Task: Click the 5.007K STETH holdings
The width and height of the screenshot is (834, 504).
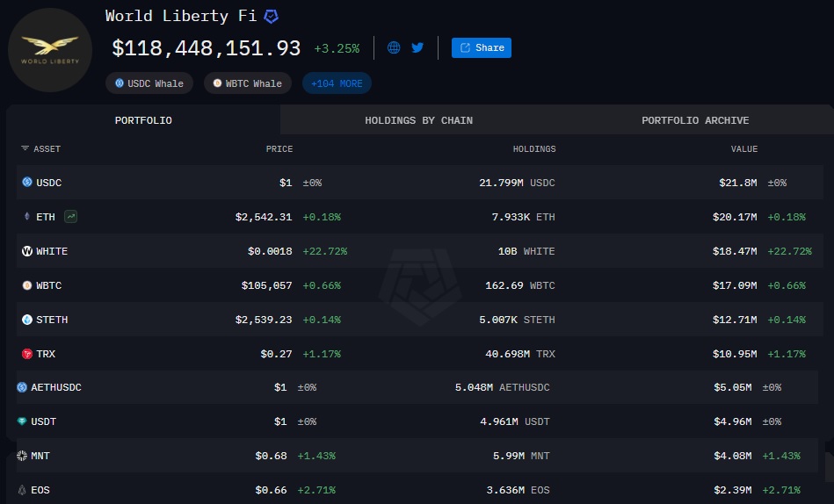Action: (x=517, y=320)
